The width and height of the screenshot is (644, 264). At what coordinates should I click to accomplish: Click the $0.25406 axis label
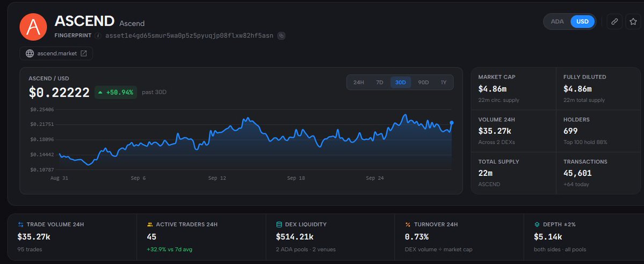click(42, 109)
